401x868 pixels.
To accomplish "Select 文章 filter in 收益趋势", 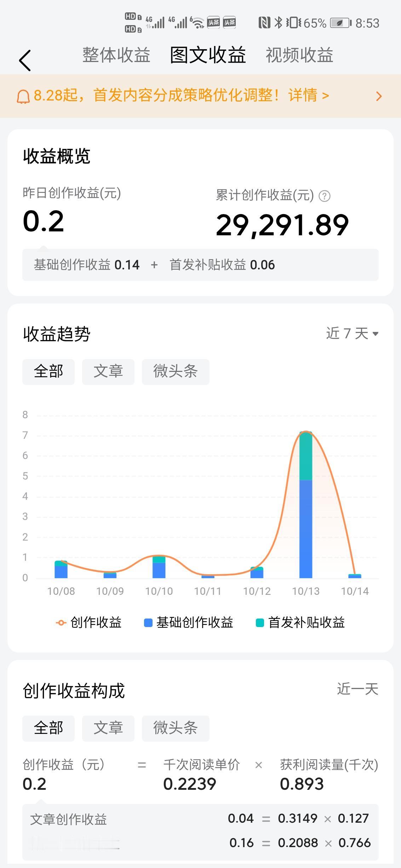I will click(108, 372).
